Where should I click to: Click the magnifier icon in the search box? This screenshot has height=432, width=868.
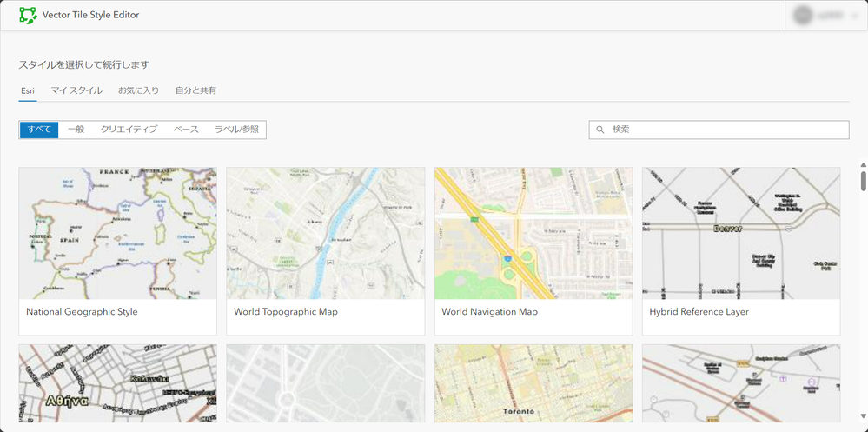(600, 130)
